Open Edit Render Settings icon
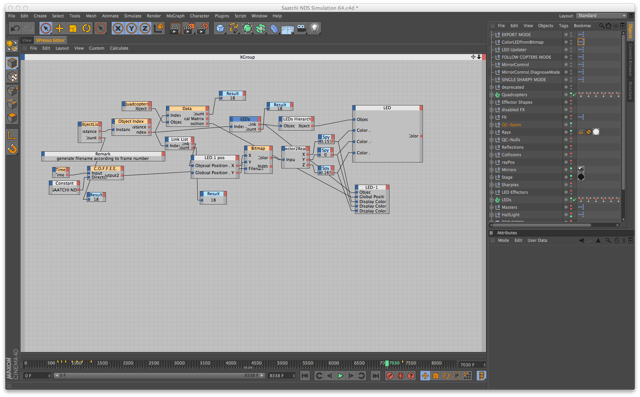This screenshot has width=640, height=397. [202, 28]
